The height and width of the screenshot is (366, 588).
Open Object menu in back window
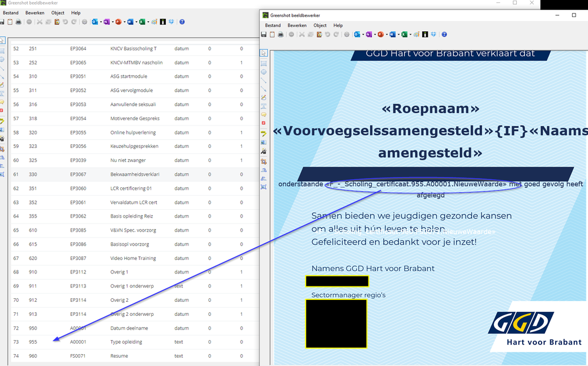click(58, 13)
